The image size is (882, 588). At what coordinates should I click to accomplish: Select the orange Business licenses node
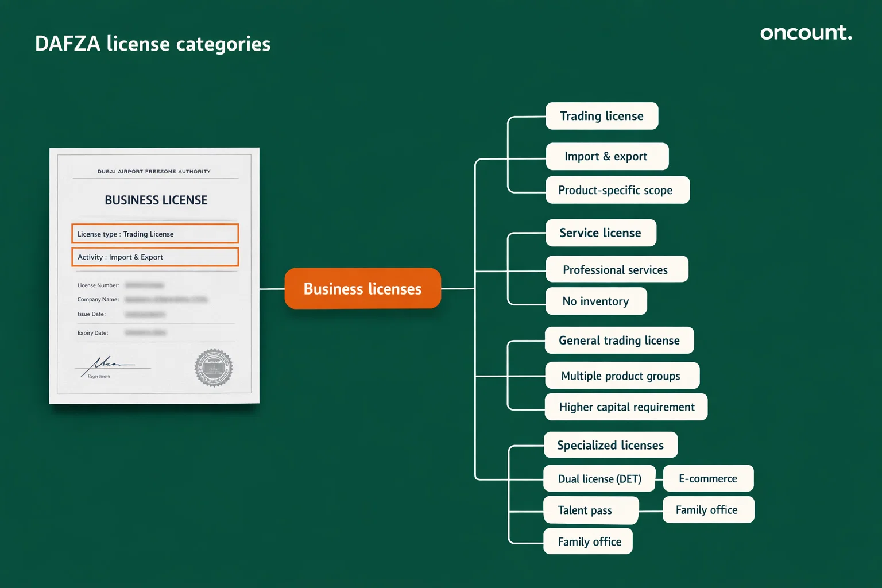pyautogui.click(x=362, y=288)
